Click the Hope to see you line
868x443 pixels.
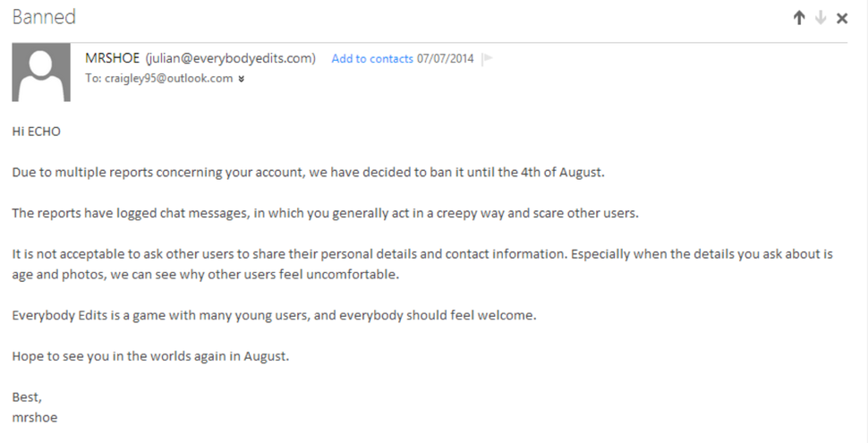point(150,356)
